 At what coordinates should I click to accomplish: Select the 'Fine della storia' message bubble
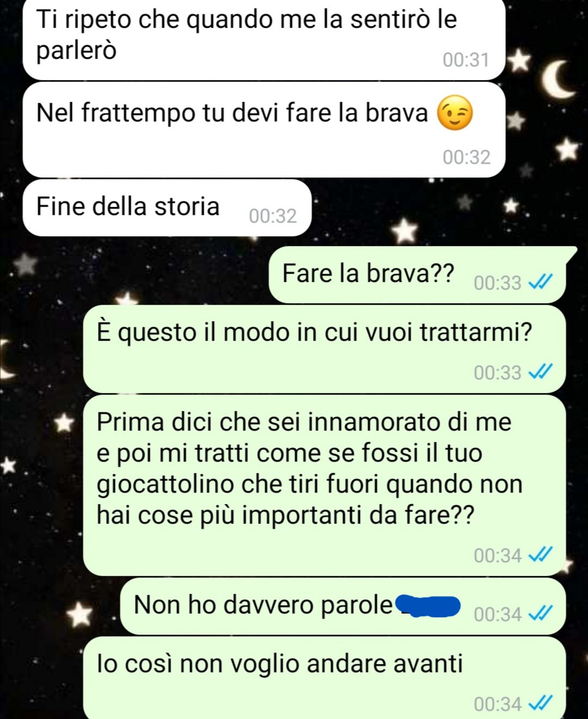click(x=167, y=208)
